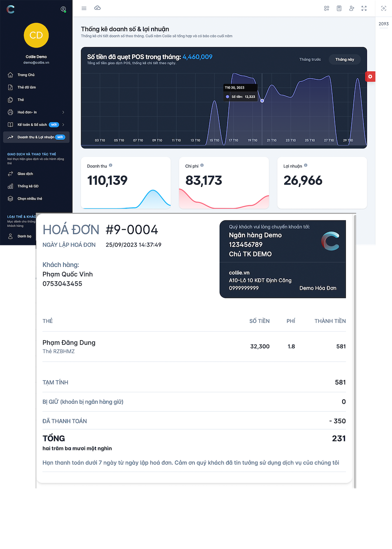This screenshot has width=392, height=549.
Task: Select the Tháng này chart period
Action: tap(345, 60)
